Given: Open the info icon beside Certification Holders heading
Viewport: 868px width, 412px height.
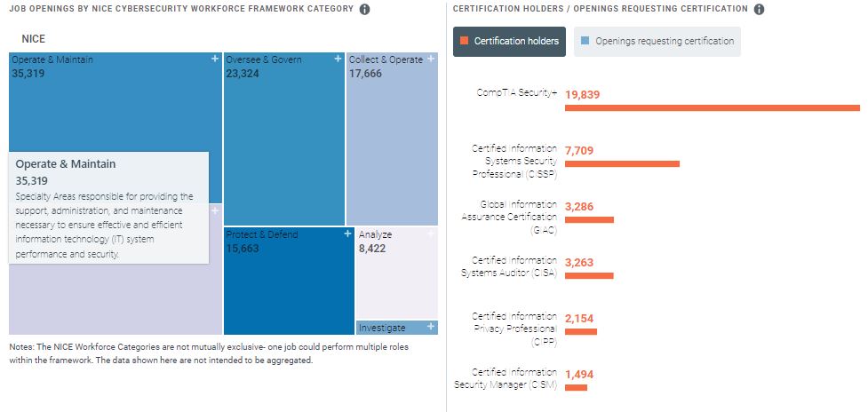Looking at the screenshot, I should point(759,9).
